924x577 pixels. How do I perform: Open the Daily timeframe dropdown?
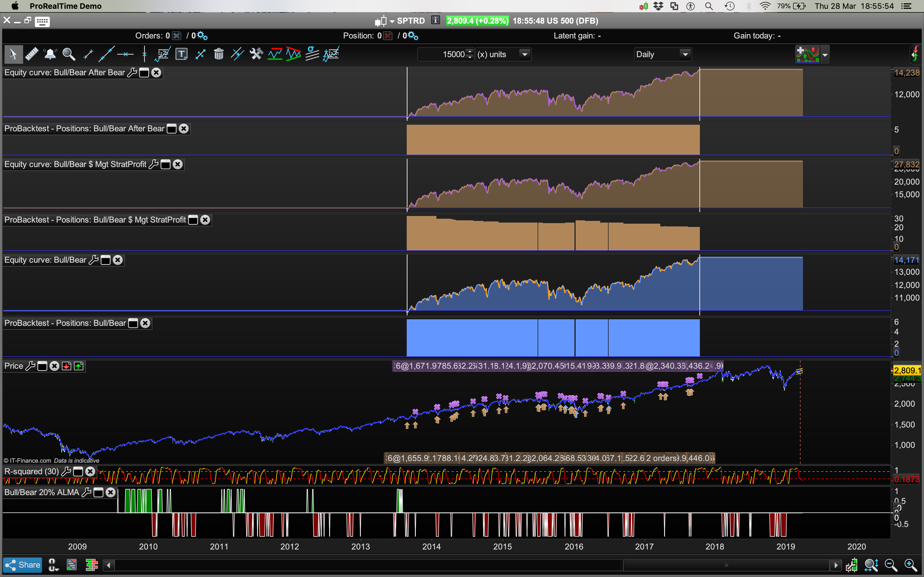point(685,54)
